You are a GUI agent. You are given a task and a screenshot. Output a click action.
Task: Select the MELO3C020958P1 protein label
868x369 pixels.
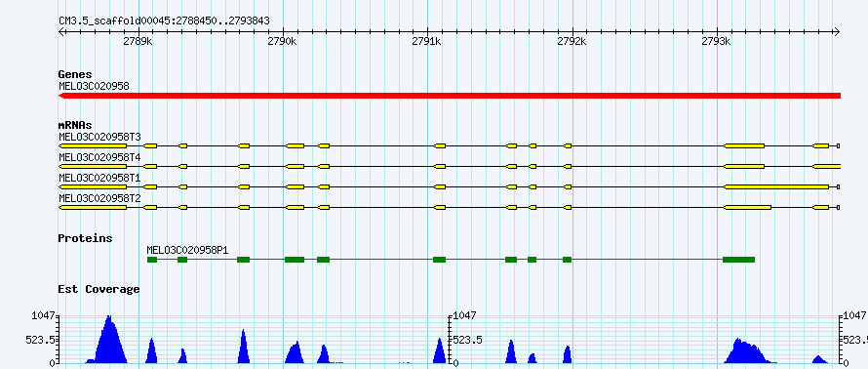pyautogui.click(x=187, y=250)
